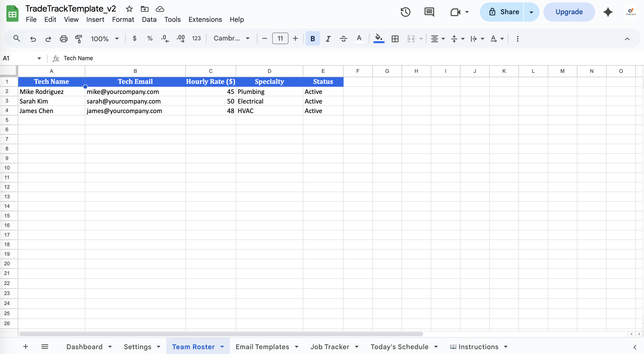Open the zoom 100% dropdown

(x=105, y=39)
